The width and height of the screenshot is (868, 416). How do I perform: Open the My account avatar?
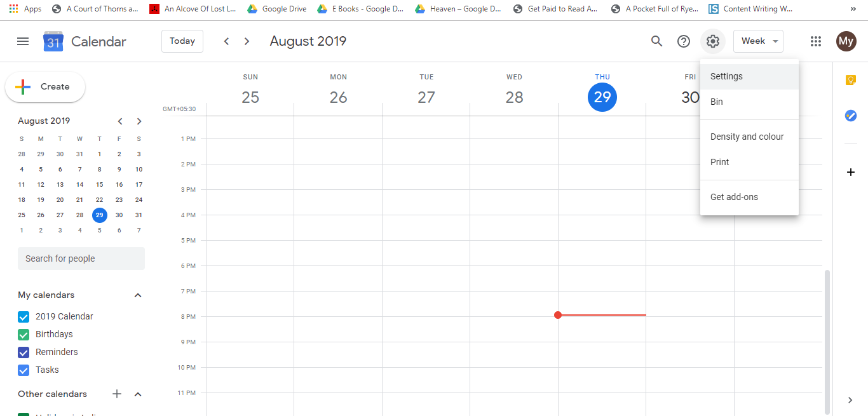846,41
